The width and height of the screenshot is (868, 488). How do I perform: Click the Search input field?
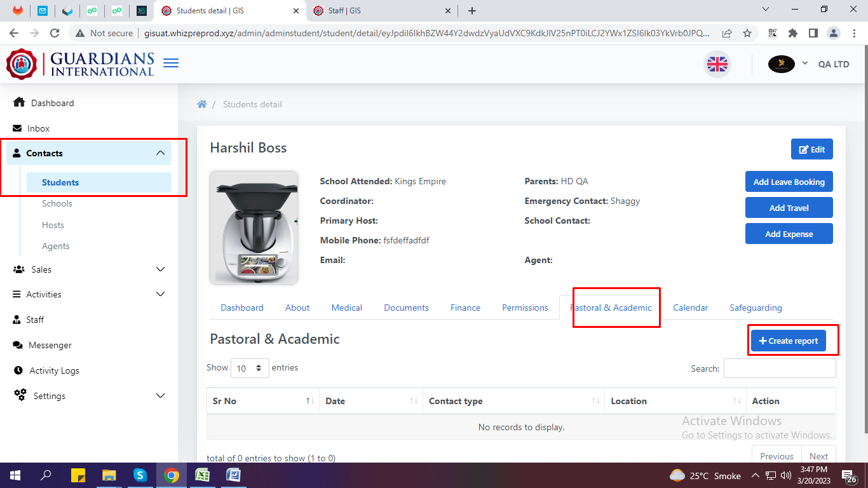[x=779, y=368]
